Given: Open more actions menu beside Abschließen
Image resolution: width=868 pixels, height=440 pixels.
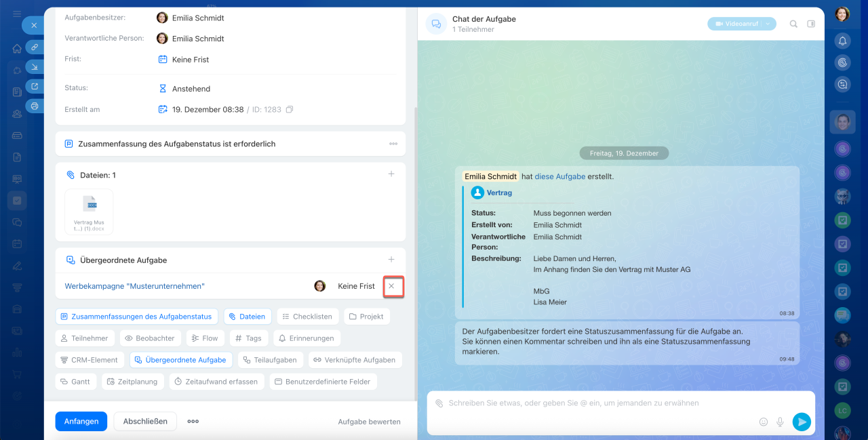Looking at the screenshot, I should click(x=193, y=421).
